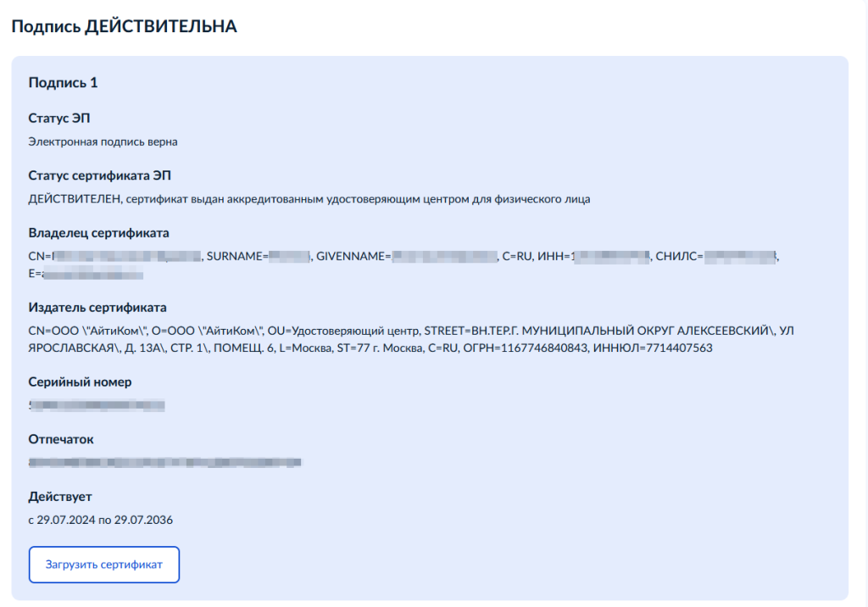Viewport: 868px width, 607px height.
Task: Select the Подпись 1 title
Action: click(63, 82)
